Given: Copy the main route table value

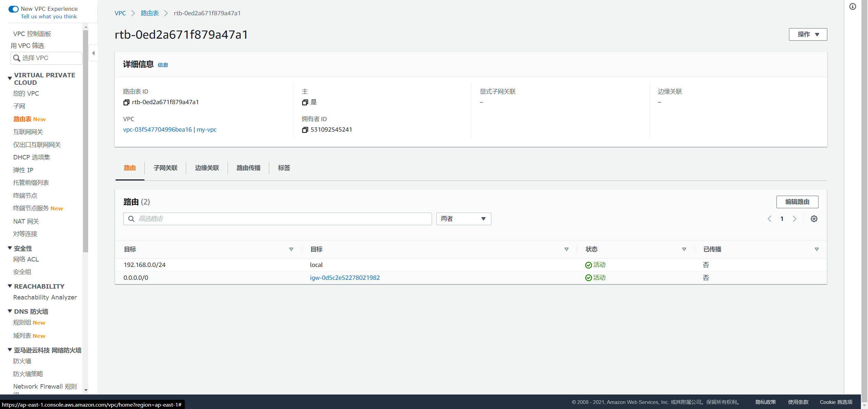Looking at the screenshot, I should click(305, 102).
